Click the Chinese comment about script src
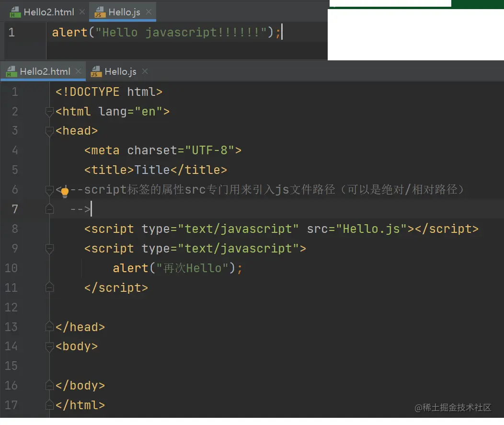 [x=260, y=190]
